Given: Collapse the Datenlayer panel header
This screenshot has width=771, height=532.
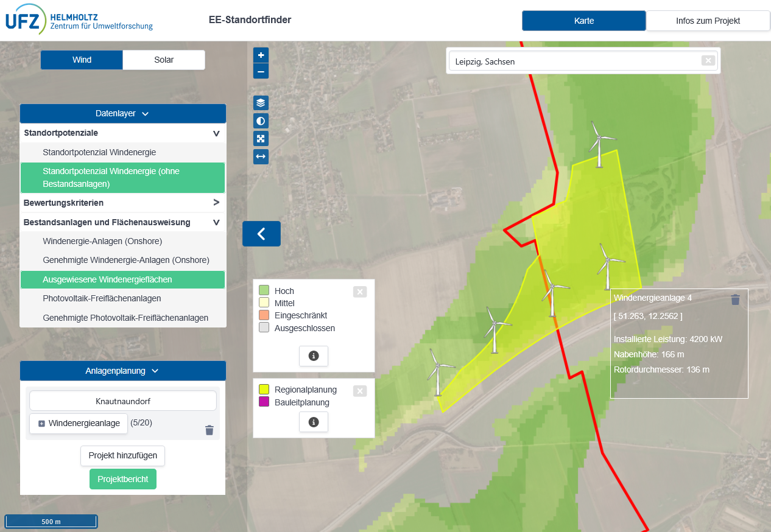Looking at the screenshot, I should 122,113.
